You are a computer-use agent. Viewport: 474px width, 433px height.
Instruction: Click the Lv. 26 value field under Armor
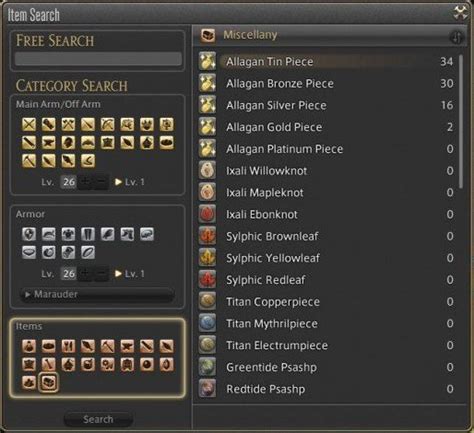point(69,274)
